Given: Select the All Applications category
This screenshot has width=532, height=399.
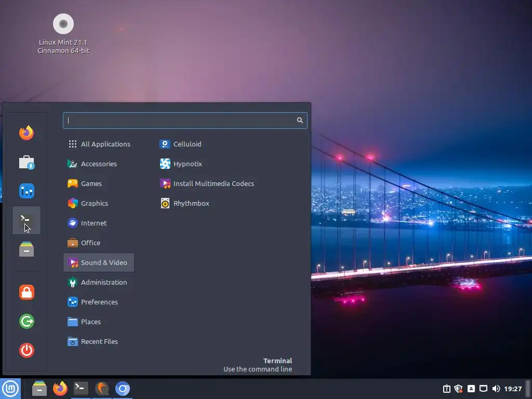Looking at the screenshot, I should coord(99,144).
